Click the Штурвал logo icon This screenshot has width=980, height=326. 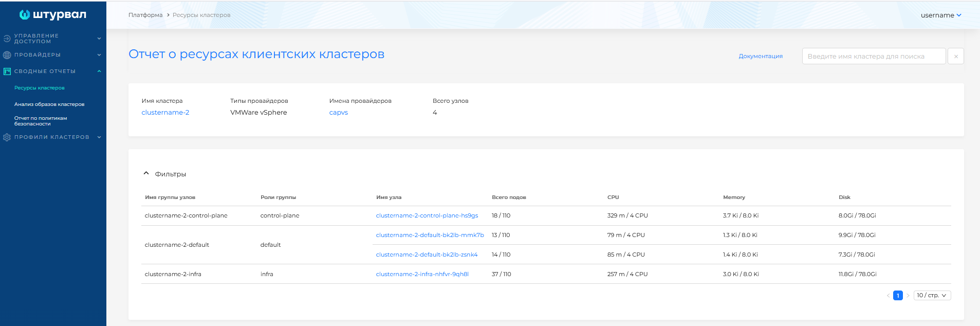(x=25, y=14)
